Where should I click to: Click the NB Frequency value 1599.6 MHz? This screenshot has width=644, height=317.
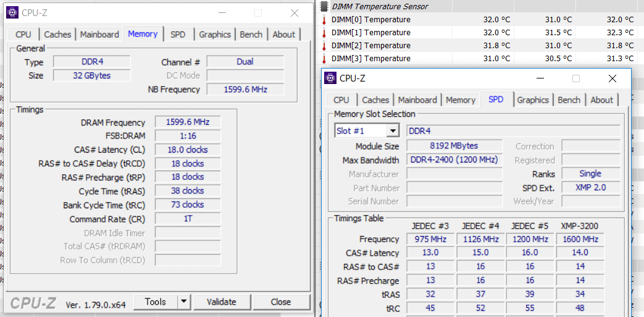pyautogui.click(x=245, y=89)
